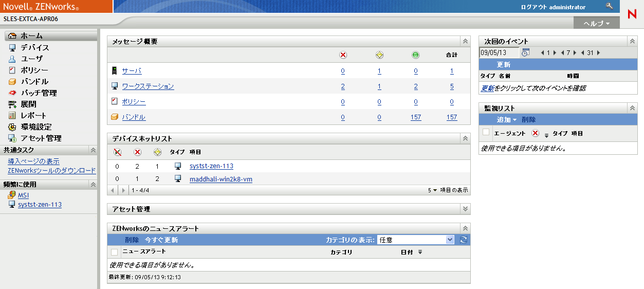Collapse the メッセージ概要 panel
The image size is (644, 289).
coord(465,41)
